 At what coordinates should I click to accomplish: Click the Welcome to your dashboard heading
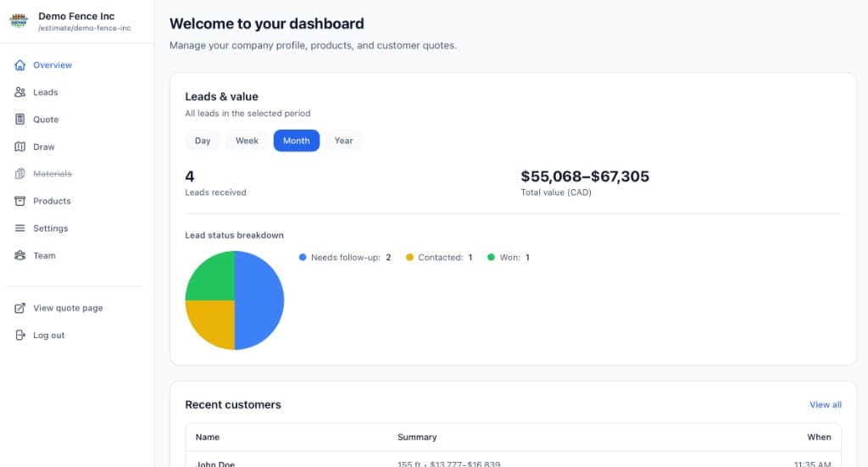click(267, 24)
